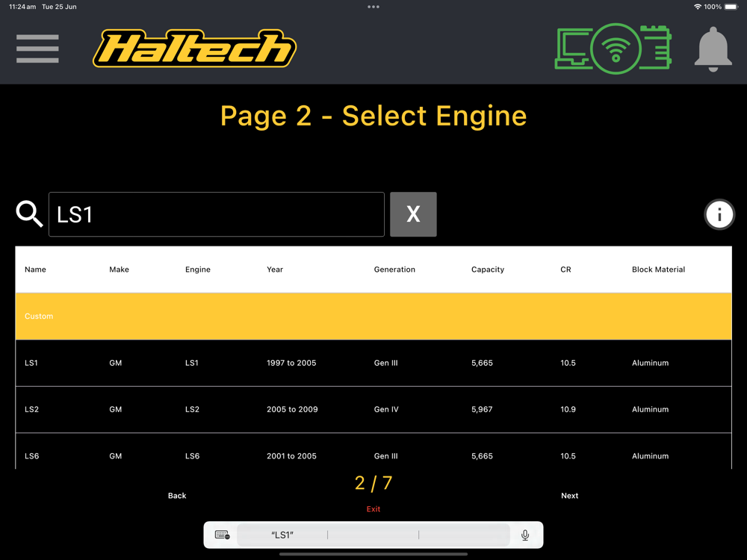The width and height of the screenshot is (747, 560).
Task: Exit the setup wizard
Action: (x=373, y=509)
